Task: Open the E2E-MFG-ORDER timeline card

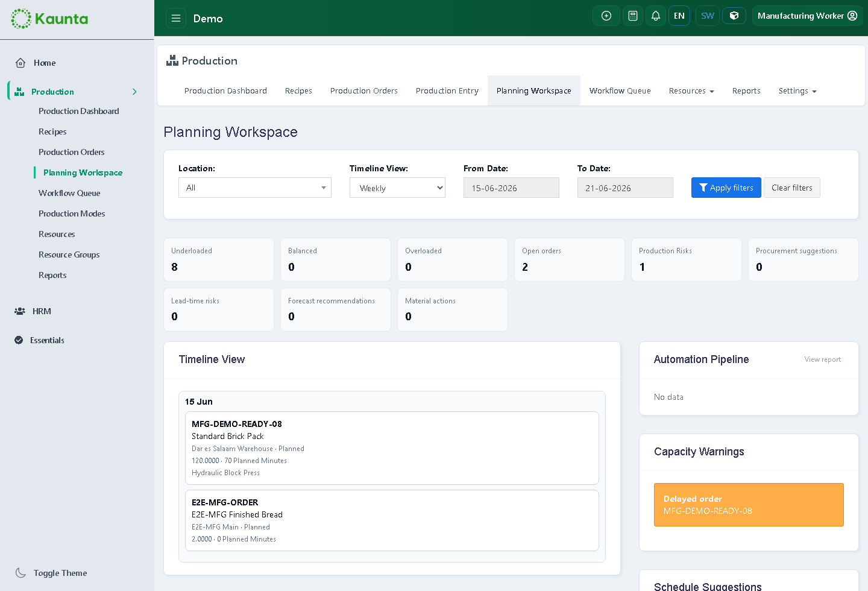Action: coord(392,520)
